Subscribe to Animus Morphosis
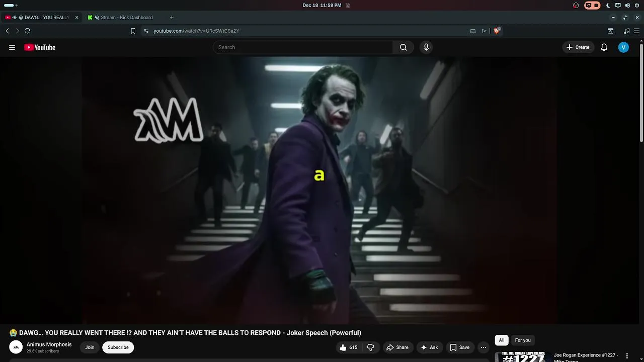This screenshot has height=362, width=644. pos(118,347)
